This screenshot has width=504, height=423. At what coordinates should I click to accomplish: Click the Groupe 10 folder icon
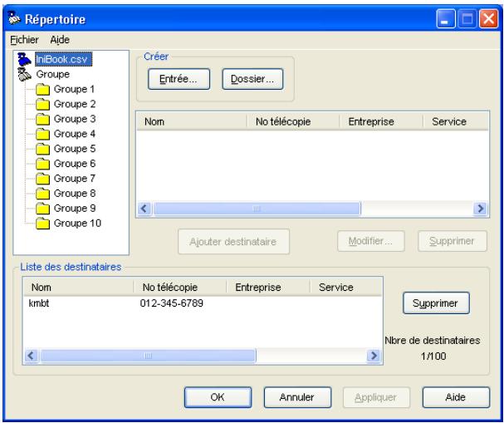click(x=42, y=224)
